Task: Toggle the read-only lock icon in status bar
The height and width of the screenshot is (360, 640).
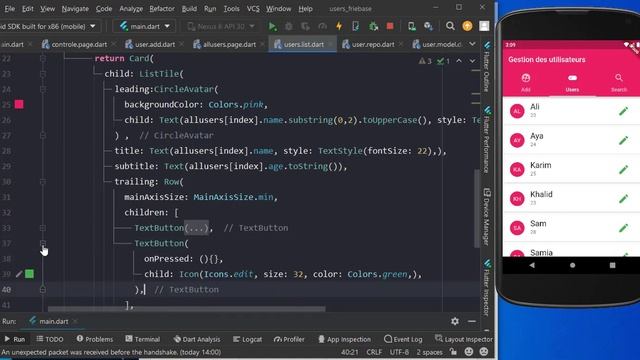Action: coord(453,351)
